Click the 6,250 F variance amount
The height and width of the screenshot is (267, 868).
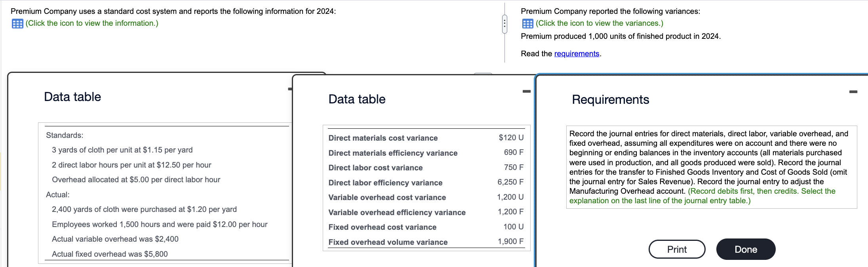tap(510, 182)
